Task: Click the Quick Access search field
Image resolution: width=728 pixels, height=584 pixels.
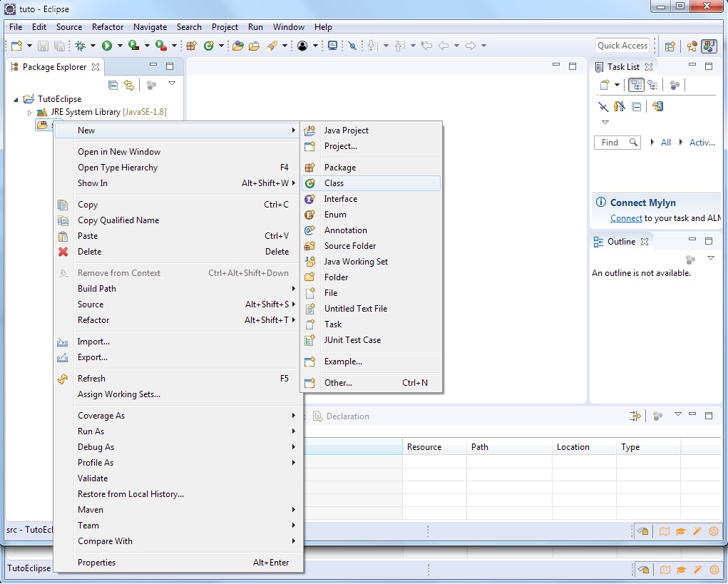Action: click(x=622, y=46)
